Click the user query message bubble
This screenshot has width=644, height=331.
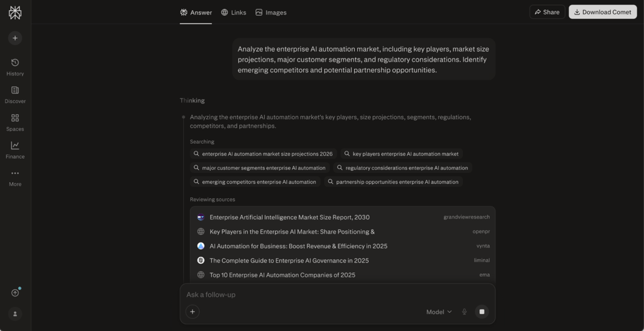[364, 60]
